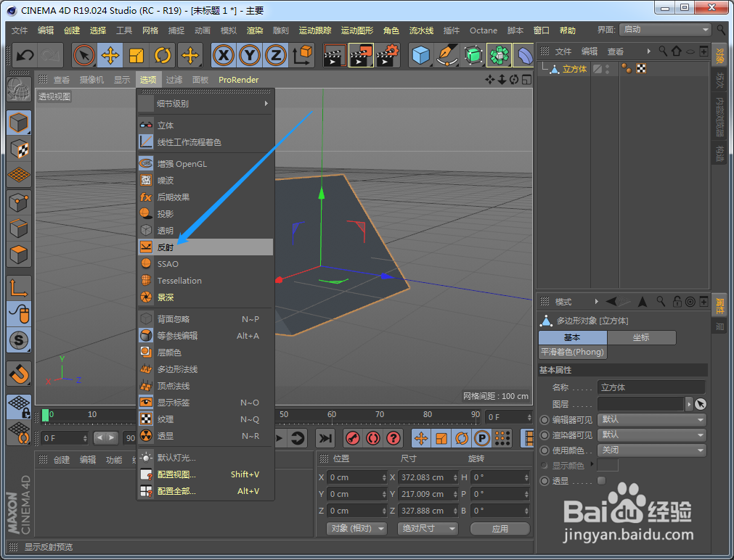734x560 pixels.
Task: Click the 显示颜色 color swatch
Action: (608, 465)
